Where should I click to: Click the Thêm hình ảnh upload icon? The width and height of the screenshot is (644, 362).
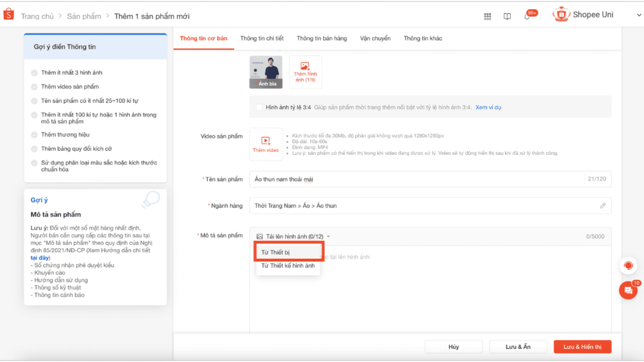[305, 66]
